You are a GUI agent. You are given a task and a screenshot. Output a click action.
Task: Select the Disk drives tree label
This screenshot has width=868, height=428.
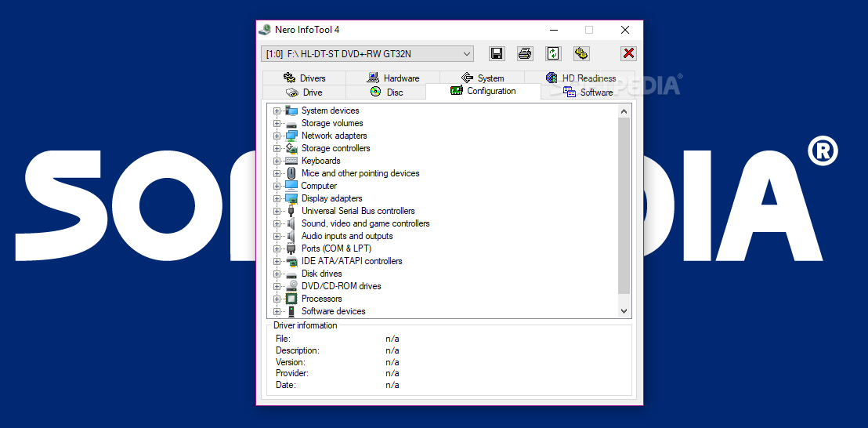322,274
